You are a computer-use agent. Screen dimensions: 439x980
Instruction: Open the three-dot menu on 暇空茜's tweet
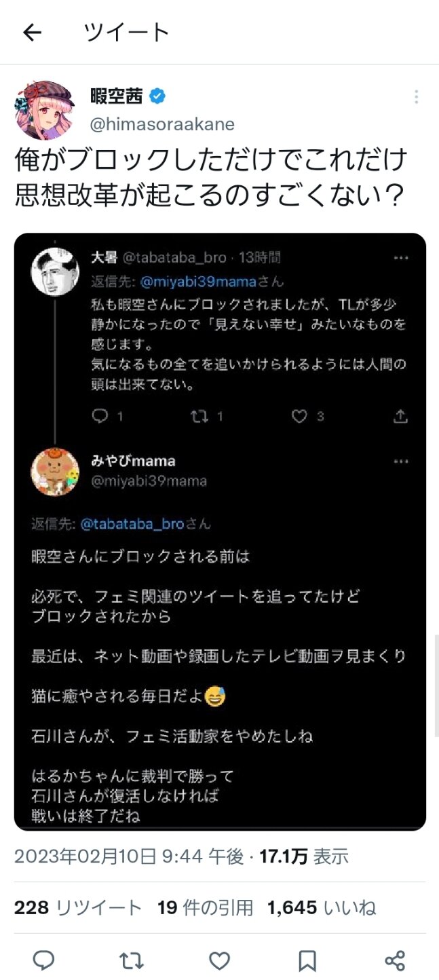point(417,97)
